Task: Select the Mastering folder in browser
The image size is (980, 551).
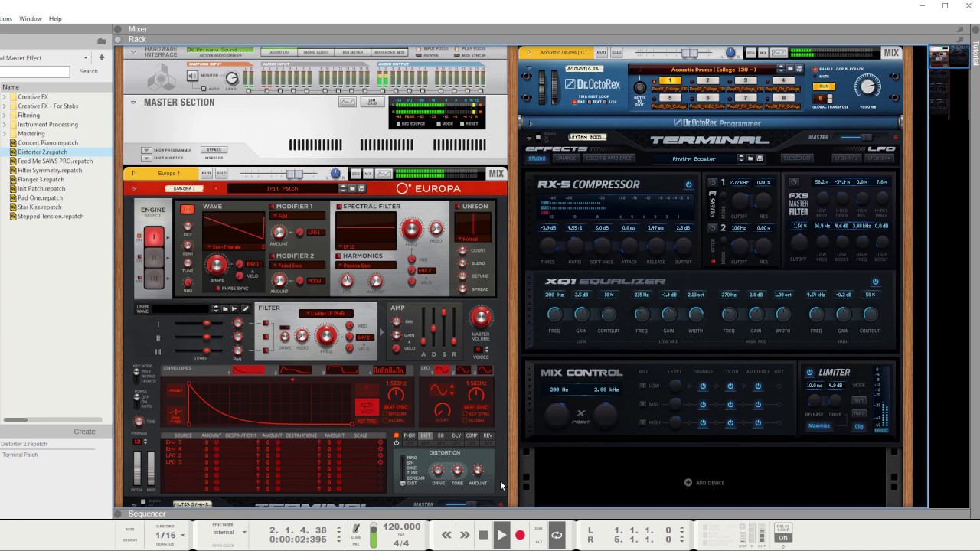Action: pos(31,133)
